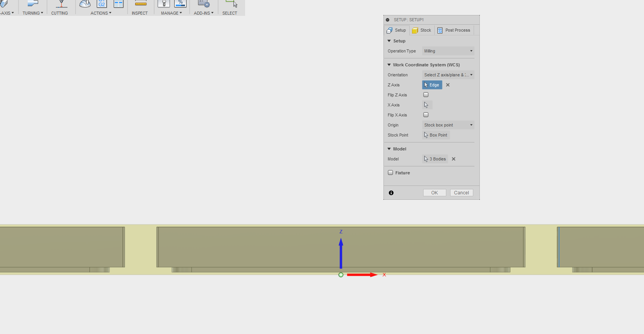Open the setup sheet icon in Actions

pos(118,4)
